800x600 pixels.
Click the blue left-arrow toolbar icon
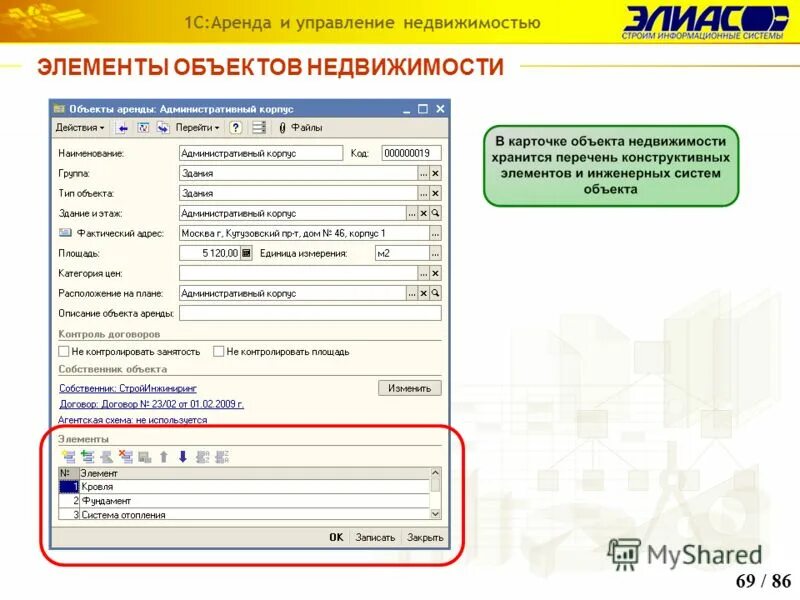click(122, 128)
